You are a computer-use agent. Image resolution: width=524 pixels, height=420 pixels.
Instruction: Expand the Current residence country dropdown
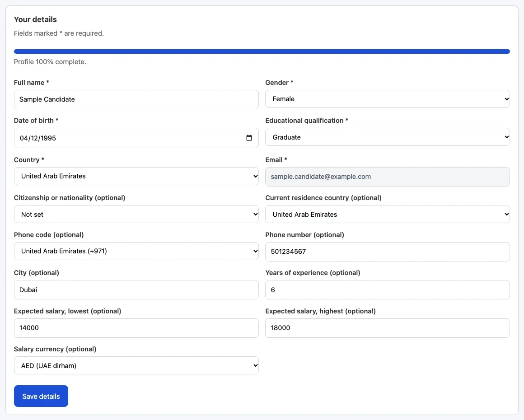pos(387,214)
